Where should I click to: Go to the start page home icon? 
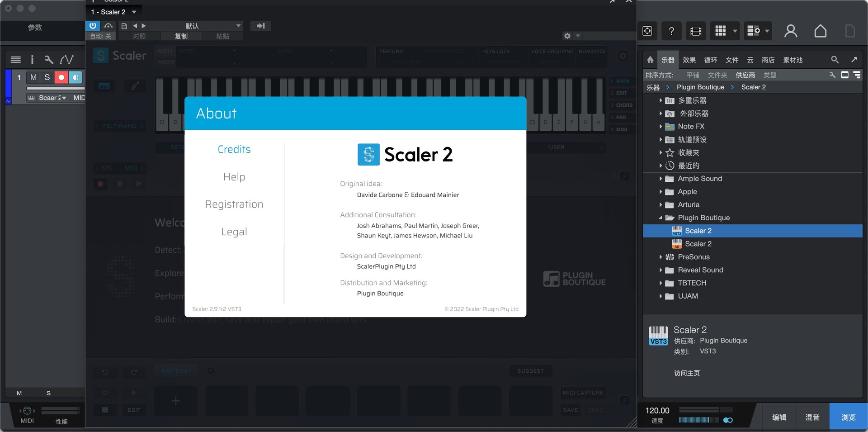(820, 31)
